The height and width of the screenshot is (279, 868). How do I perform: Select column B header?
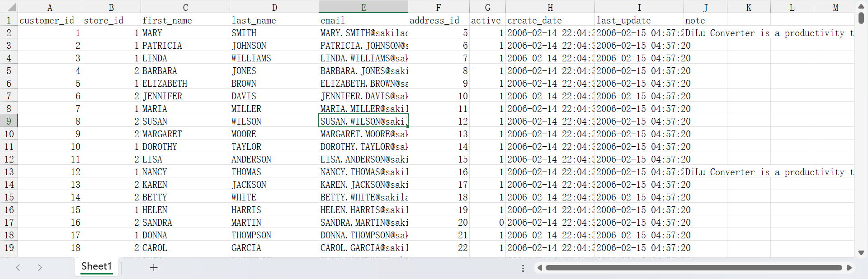(111, 7)
